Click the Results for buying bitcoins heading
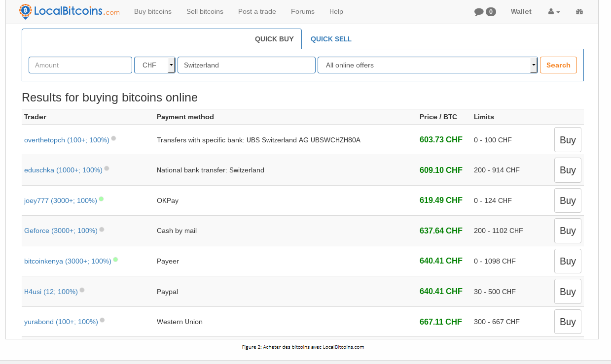The image size is (611, 364). click(109, 98)
